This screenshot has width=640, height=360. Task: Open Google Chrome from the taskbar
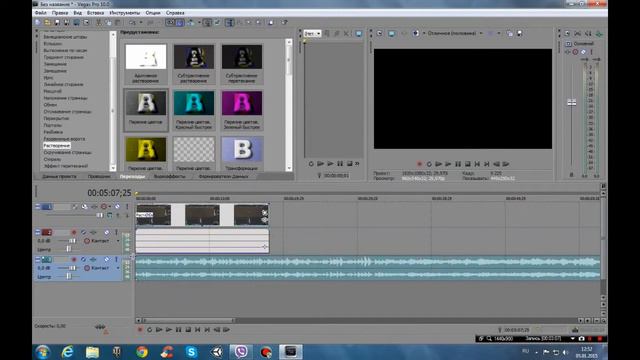click(142, 352)
